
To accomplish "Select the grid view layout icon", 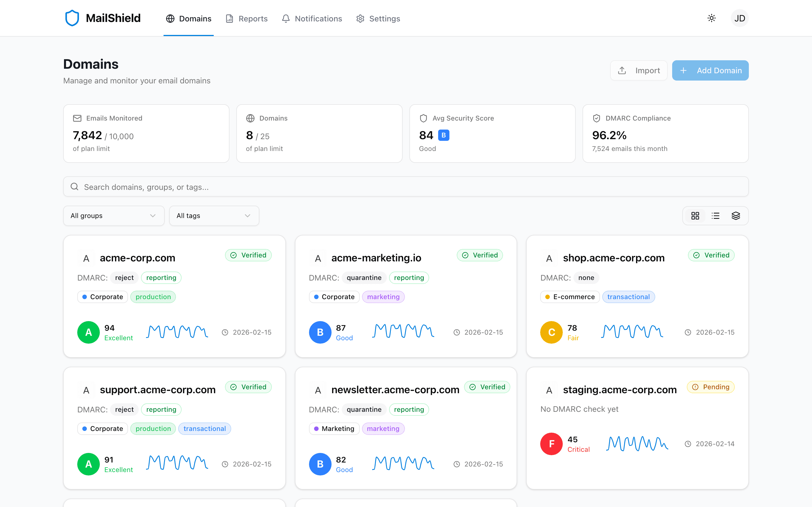I will coord(695,215).
